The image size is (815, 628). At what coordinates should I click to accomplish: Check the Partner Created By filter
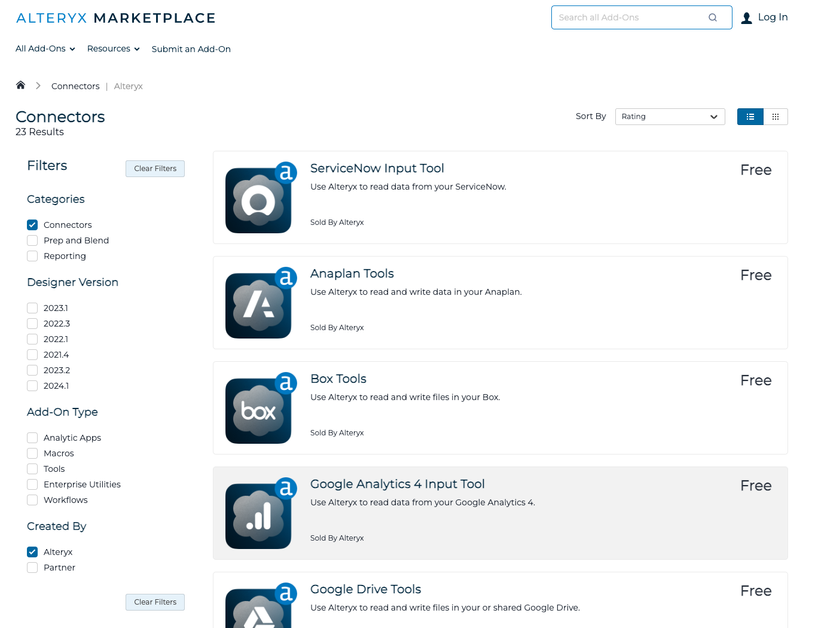[x=31, y=567]
